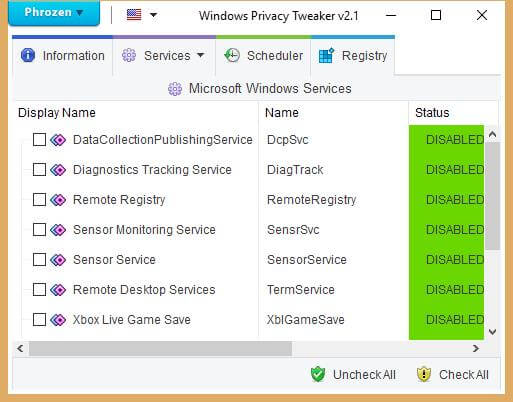Select the DiagTrack name cell
513x402 pixels.
[x=295, y=170]
